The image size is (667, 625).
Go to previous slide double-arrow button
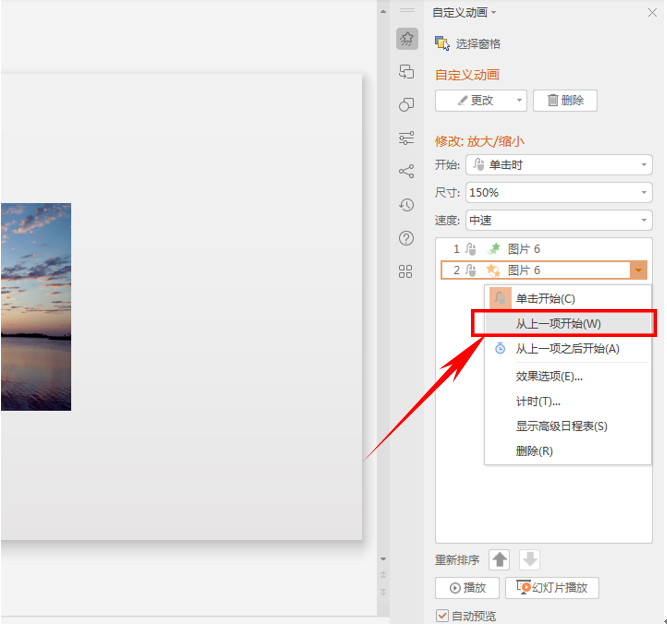[x=383, y=575]
